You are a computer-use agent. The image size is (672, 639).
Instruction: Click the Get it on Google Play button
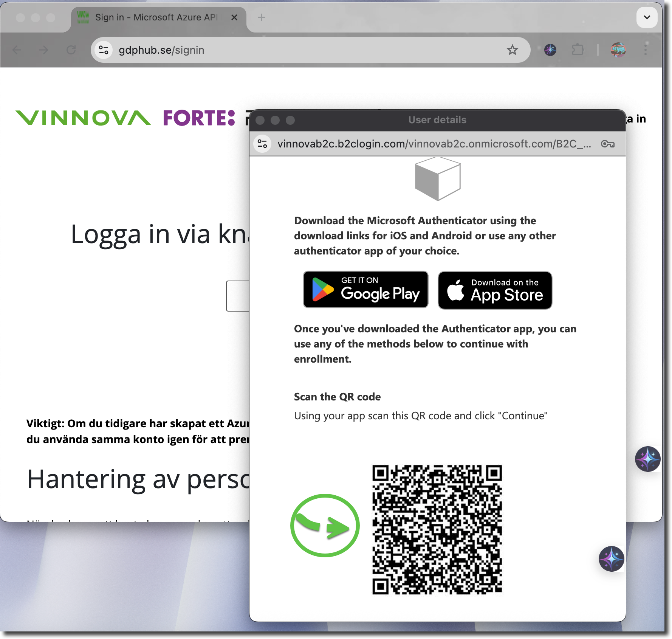pyautogui.click(x=365, y=290)
